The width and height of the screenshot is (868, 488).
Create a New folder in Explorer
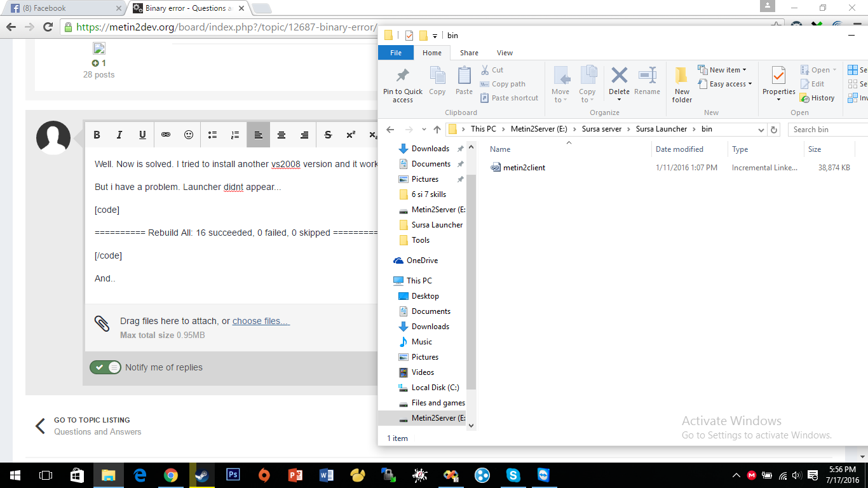click(x=682, y=85)
